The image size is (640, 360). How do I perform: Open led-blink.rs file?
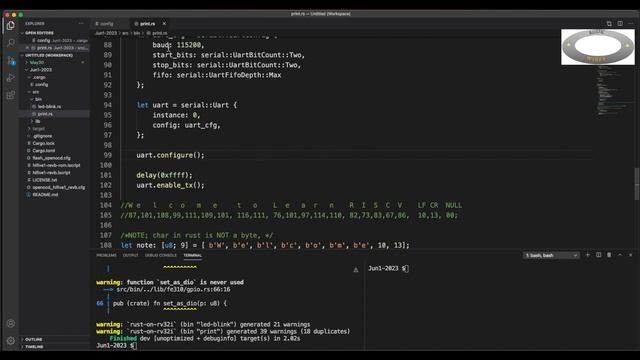point(49,107)
